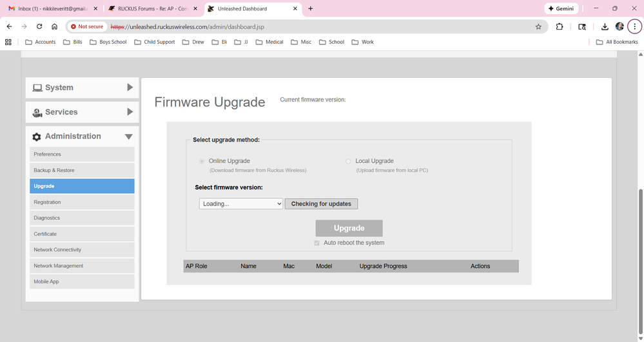Collapse the Administration section
Image resolution: width=644 pixels, height=342 pixels.
82,137
